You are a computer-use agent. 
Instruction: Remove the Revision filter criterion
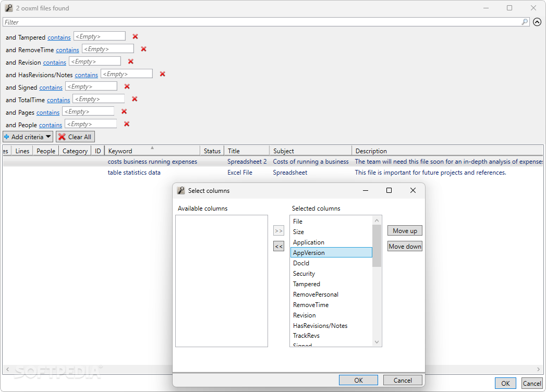click(130, 62)
